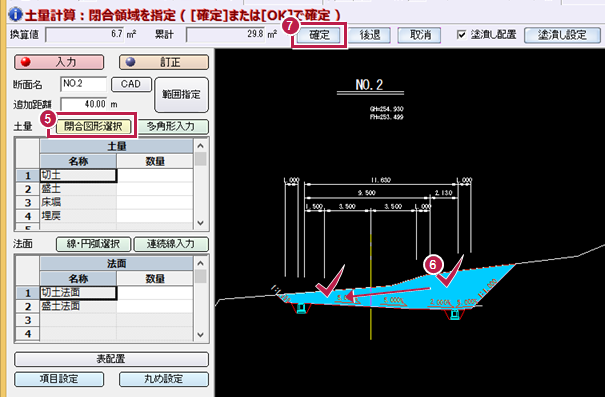Choose 線・円弧選択 for 法面
Image resolution: width=605 pixels, height=397 pixels.
93,244
